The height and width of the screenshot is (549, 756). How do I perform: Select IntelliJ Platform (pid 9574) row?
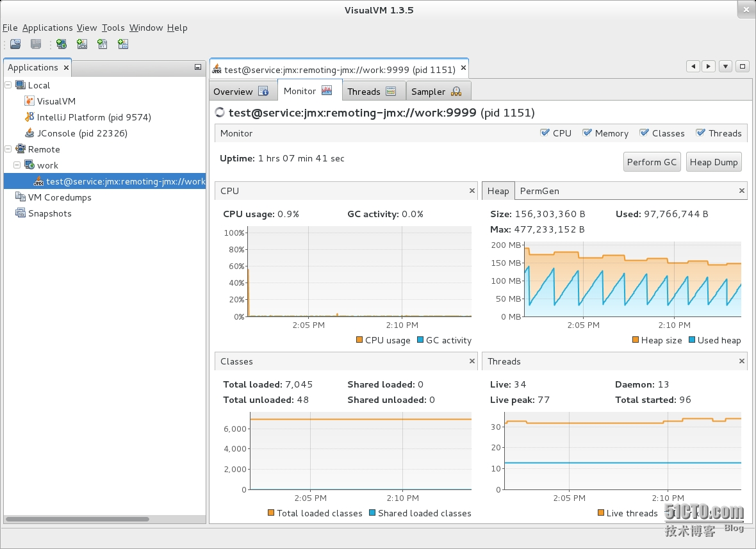[104, 117]
